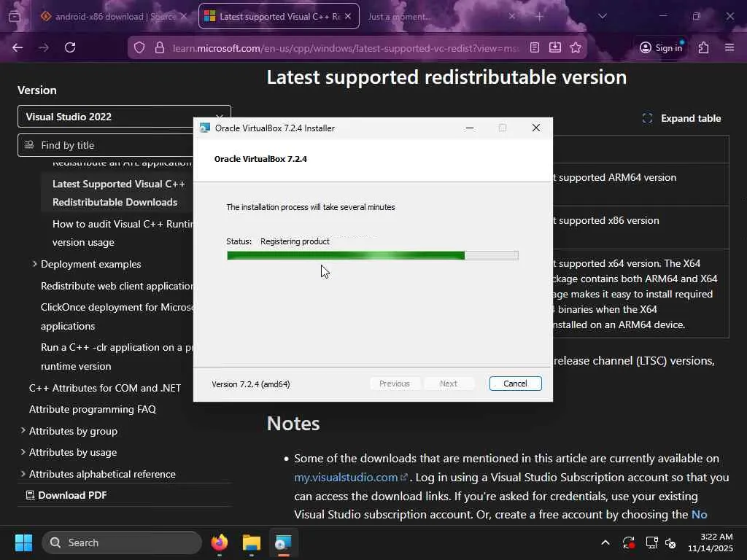Toggle reader view icon in address bar
Image resolution: width=747 pixels, height=560 pixels.
tap(535, 47)
